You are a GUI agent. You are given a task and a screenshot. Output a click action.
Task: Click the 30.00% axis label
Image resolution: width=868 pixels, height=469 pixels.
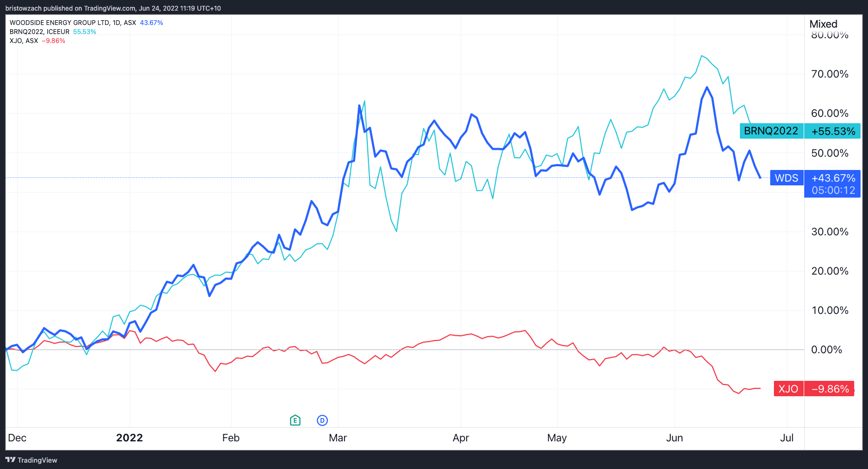coord(830,232)
